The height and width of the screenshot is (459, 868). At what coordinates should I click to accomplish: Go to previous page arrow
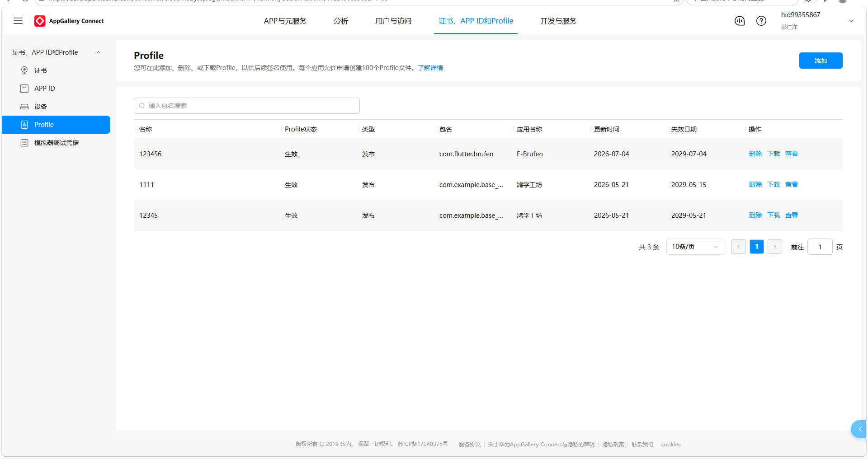point(739,247)
